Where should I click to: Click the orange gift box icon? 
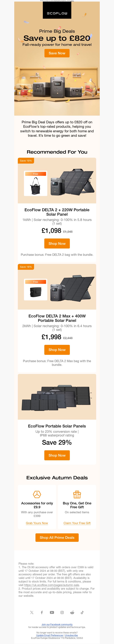click(77, 494)
